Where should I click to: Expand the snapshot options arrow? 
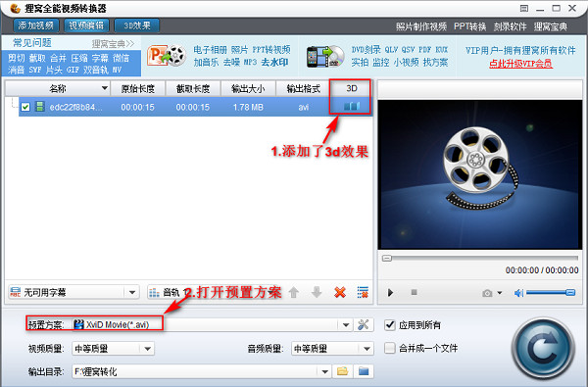pos(500,293)
